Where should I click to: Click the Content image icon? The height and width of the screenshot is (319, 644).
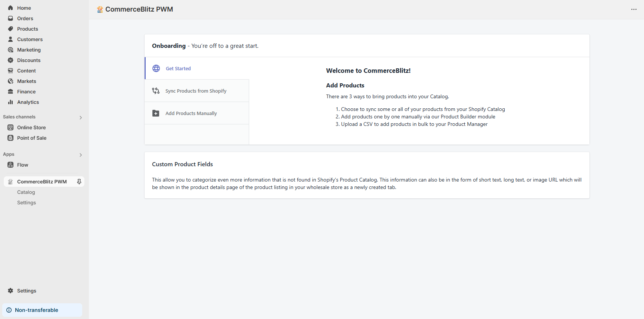[10, 71]
